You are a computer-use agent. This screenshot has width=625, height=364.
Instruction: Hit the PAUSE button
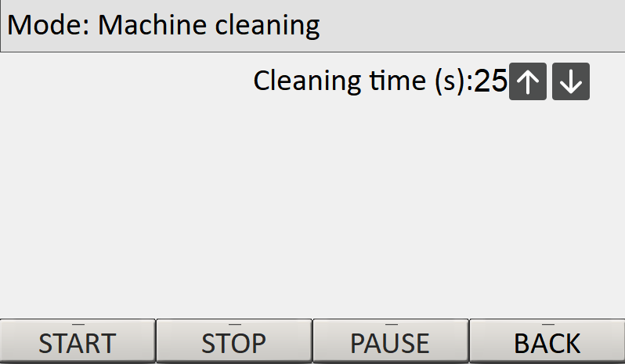click(390, 342)
